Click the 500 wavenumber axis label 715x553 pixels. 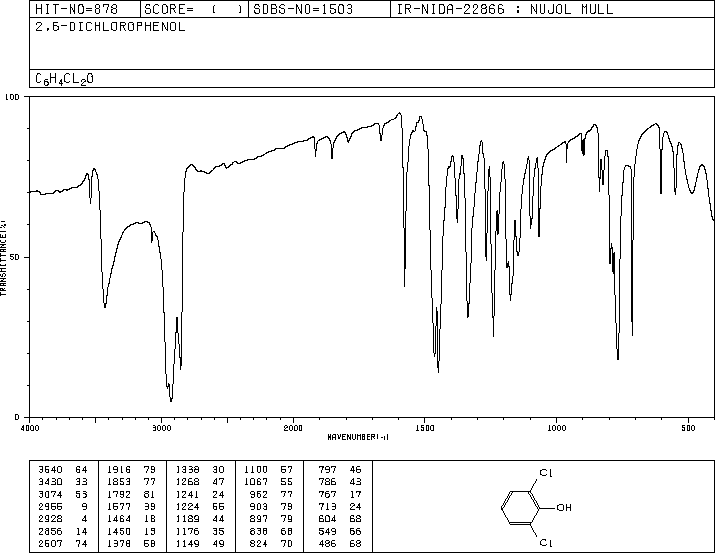click(x=689, y=428)
